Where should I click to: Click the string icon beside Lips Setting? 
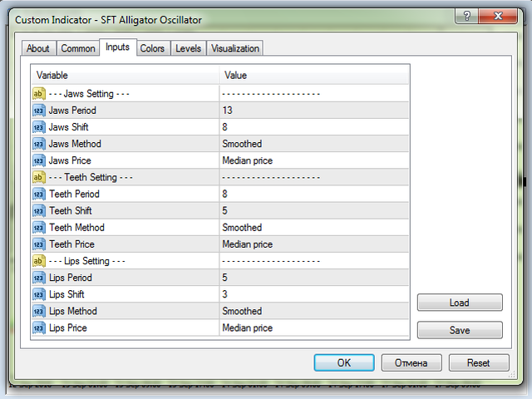click(39, 261)
